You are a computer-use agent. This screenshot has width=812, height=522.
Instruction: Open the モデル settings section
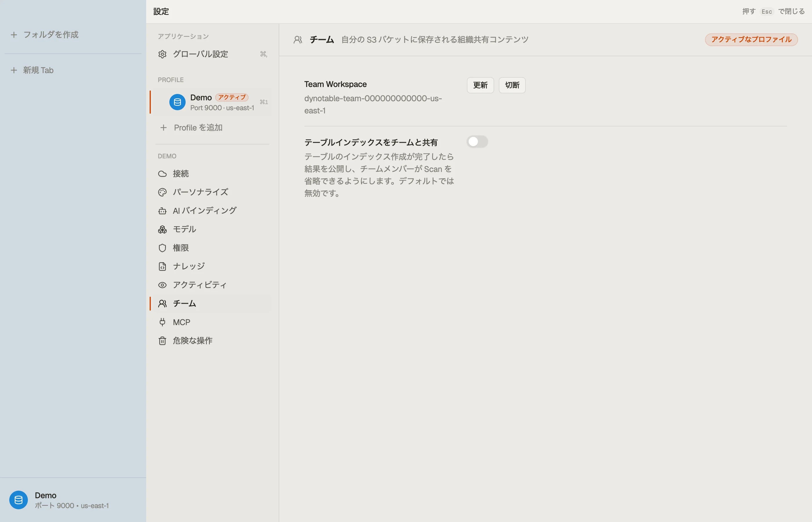point(212,229)
